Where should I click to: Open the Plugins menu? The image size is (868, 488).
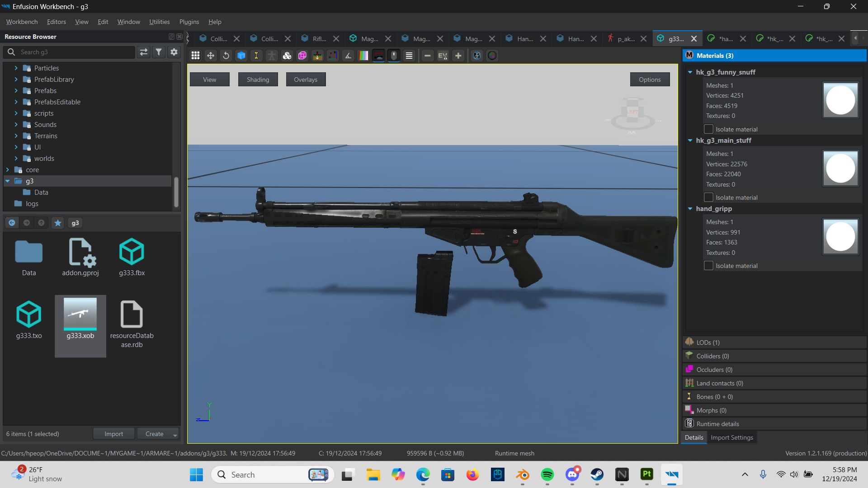(189, 22)
